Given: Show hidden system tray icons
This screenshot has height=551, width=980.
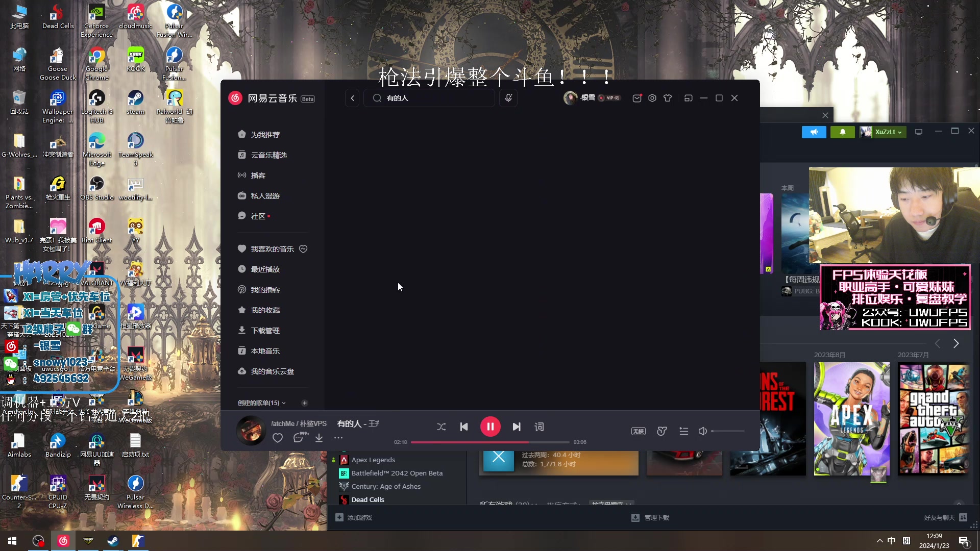Looking at the screenshot, I should (x=879, y=541).
